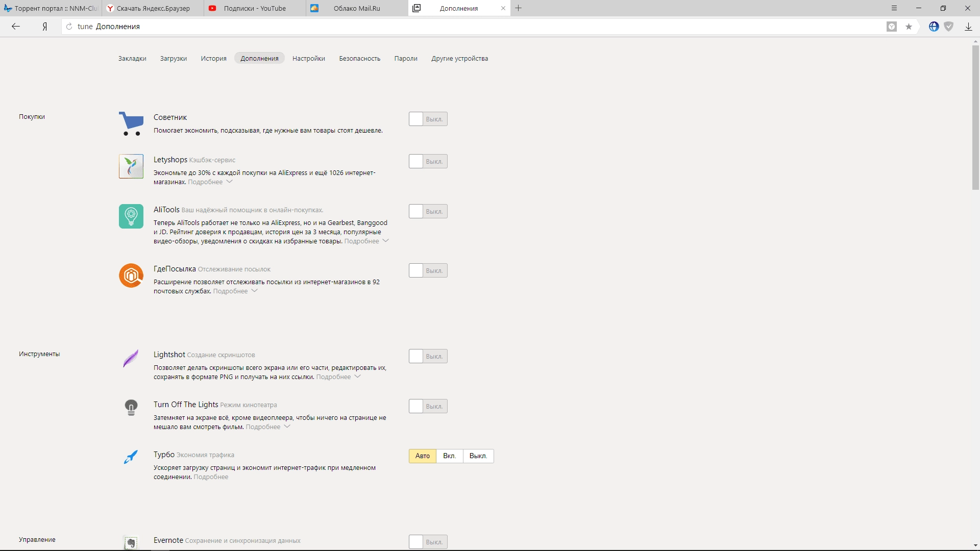
Task: Reload the page with the refresh icon
Action: (69, 27)
